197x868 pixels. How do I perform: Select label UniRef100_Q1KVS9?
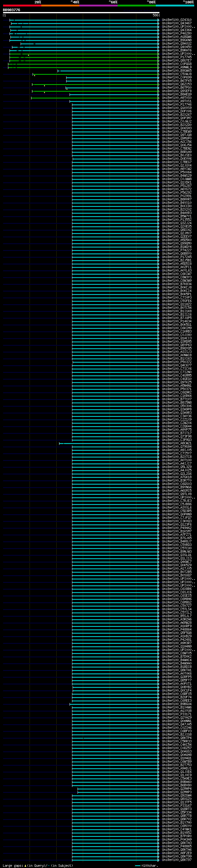coord(176,108)
